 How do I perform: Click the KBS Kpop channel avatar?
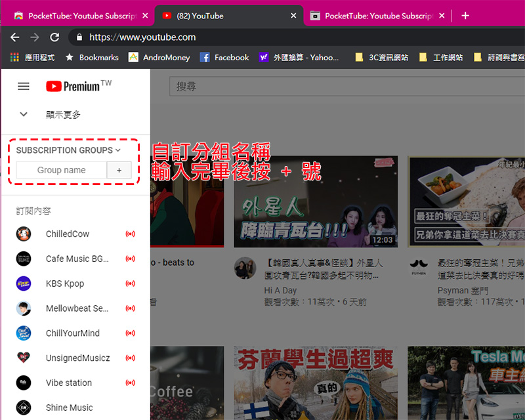(24, 283)
